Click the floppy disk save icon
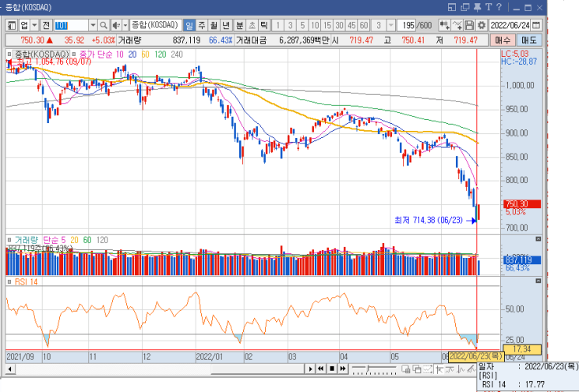Screen dimensions: 579x392 pos(469,25)
